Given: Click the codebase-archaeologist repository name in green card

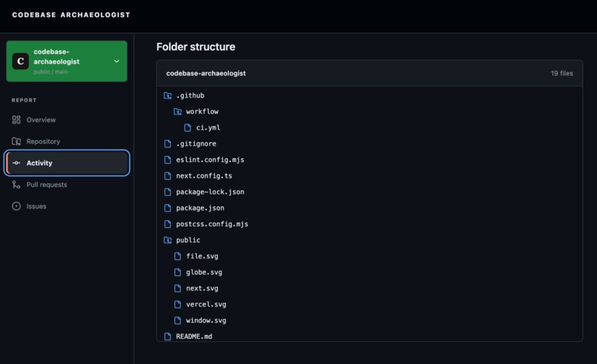Looking at the screenshot, I should tap(56, 57).
